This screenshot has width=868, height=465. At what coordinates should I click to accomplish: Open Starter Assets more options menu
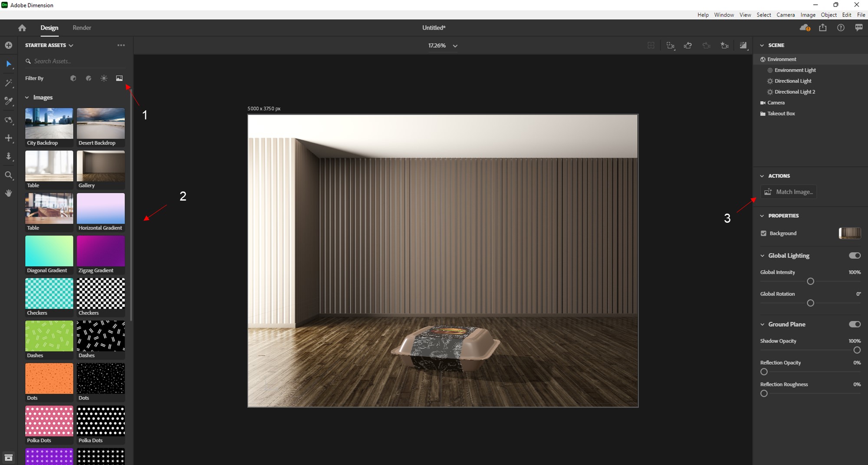[121, 45]
